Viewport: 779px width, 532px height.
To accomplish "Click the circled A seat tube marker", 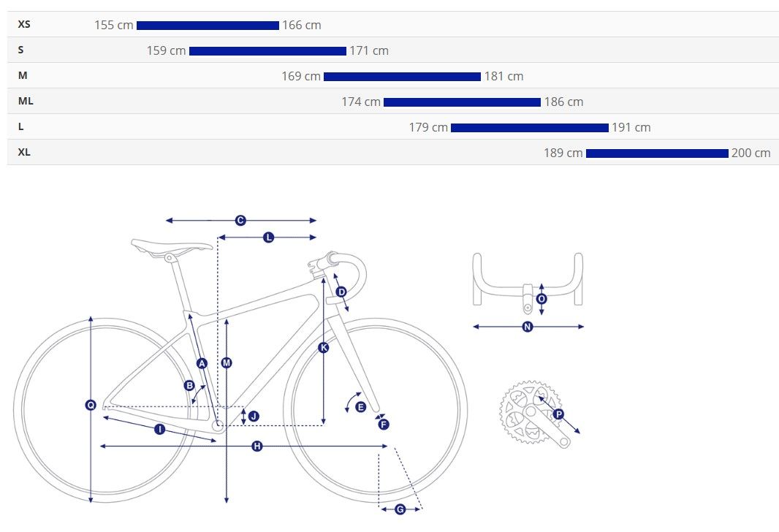I will tap(202, 364).
